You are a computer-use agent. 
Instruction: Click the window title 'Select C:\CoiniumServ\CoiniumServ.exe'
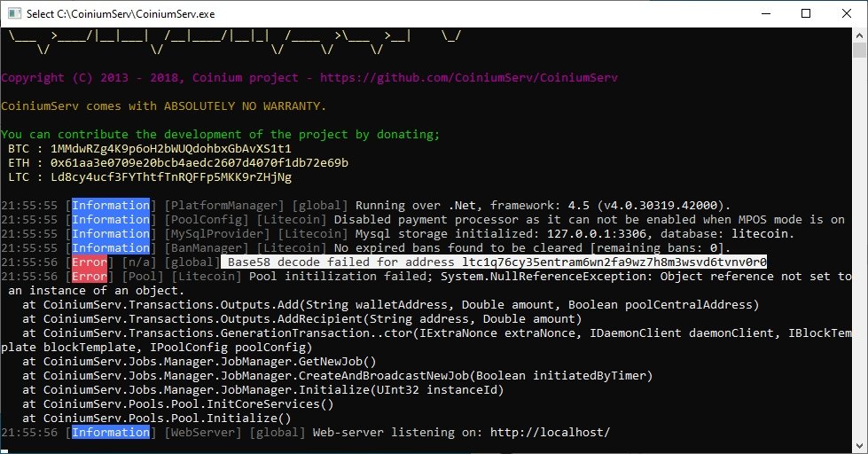(x=121, y=14)
